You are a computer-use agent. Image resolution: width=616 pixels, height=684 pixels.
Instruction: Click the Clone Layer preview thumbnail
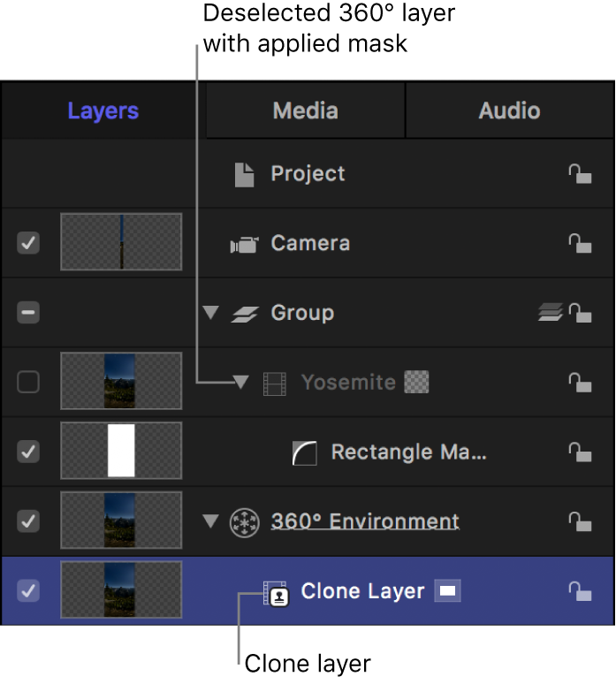pos(121,589)
